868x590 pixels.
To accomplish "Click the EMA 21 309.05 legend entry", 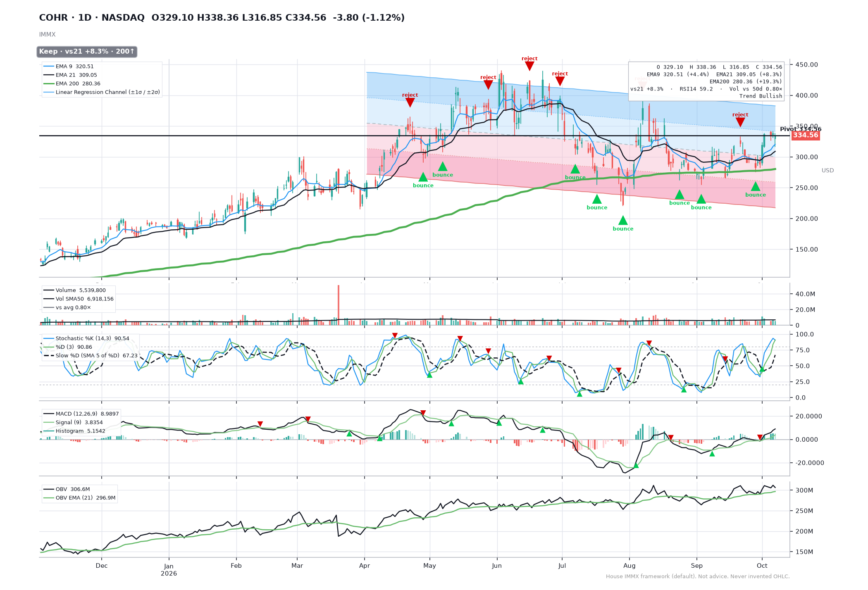I will 70,75.
